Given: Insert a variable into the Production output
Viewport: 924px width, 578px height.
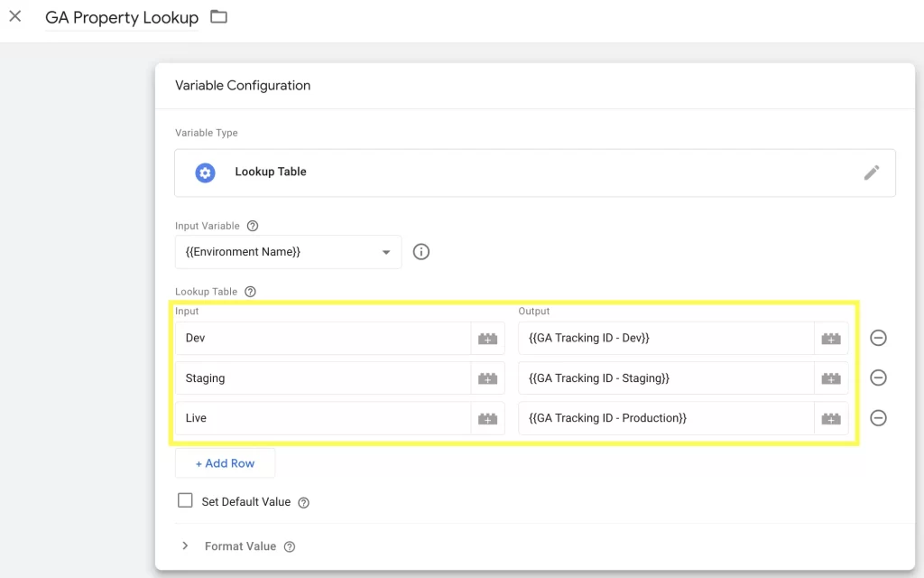Looking at the screenshot, I should (x=831, y=419).
